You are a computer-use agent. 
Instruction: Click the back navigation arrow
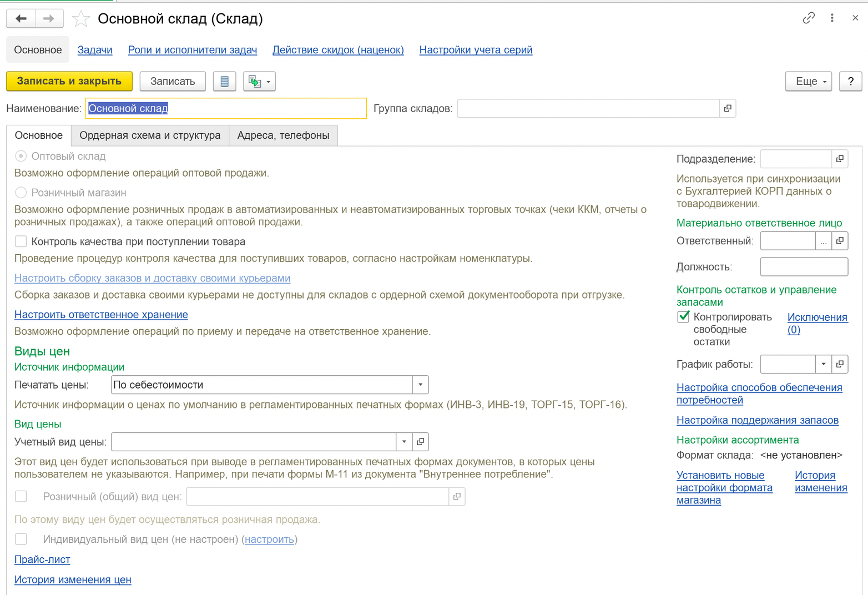[x=21, y=18]
